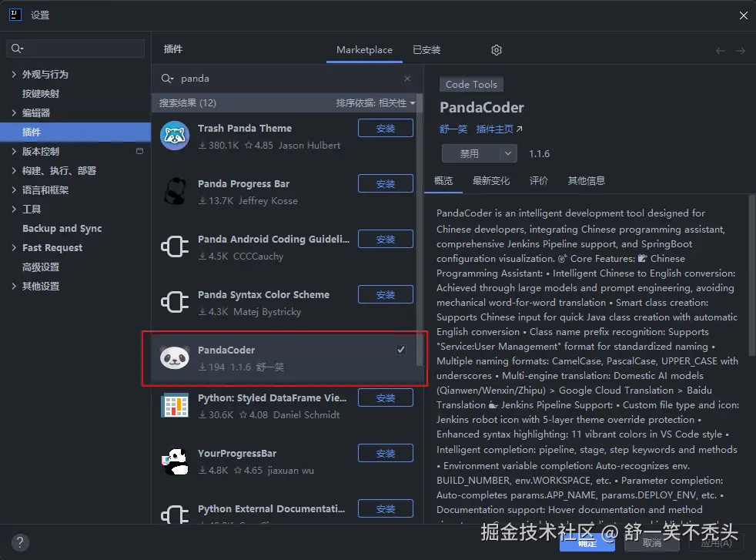The width and height of the screenshot is (756, 560).
Task: Focus the settings search field
Action: [75, 49]
